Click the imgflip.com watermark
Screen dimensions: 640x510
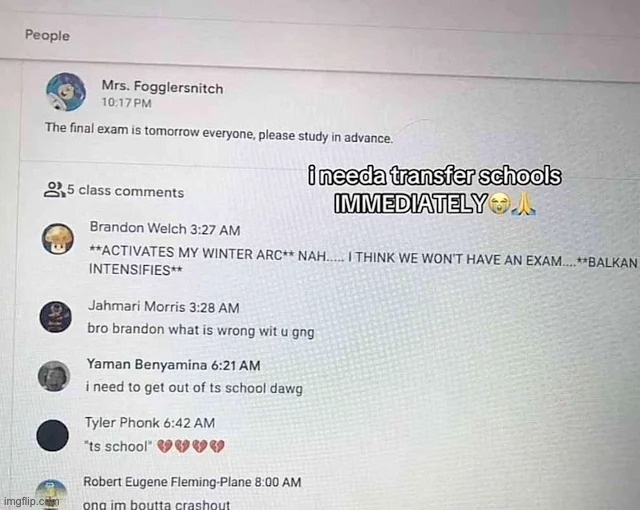click(31, 501)
